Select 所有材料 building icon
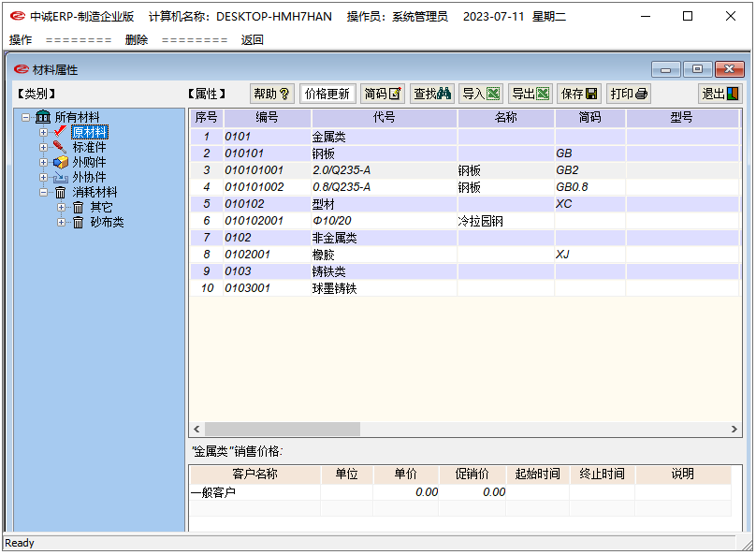The height and width of the screenshot is (555, 756). pos(43,117)
